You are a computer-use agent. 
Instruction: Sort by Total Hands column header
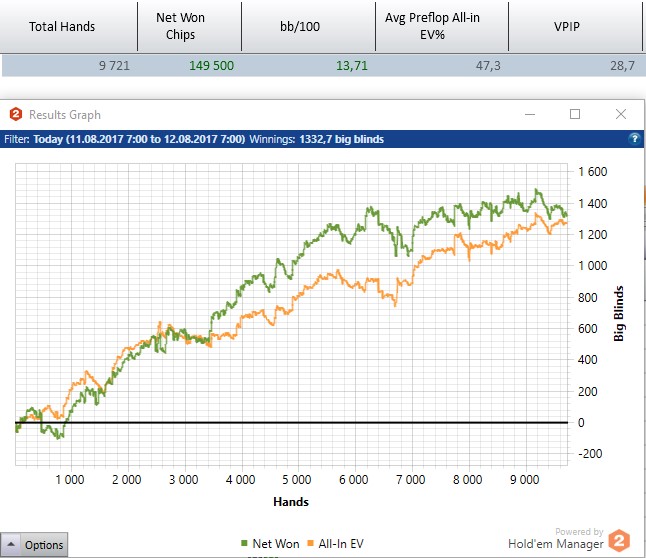tap(68, 26)
